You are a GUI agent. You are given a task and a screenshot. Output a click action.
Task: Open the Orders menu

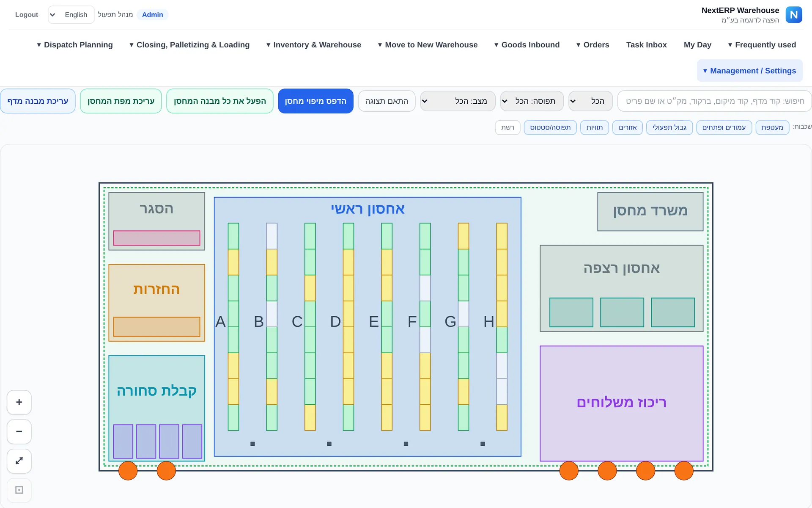[593, 45]
